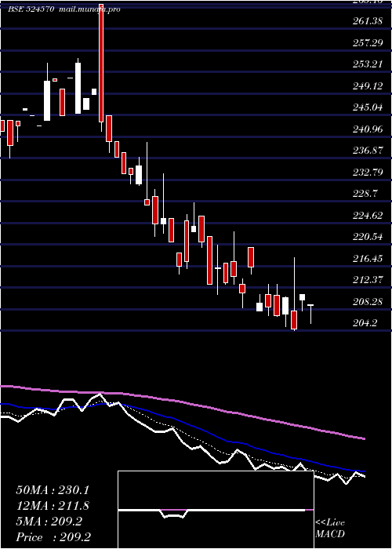Click the 240.96 price axis label
The height and width of the screenshot is (549, 392).
coord(368,129)
